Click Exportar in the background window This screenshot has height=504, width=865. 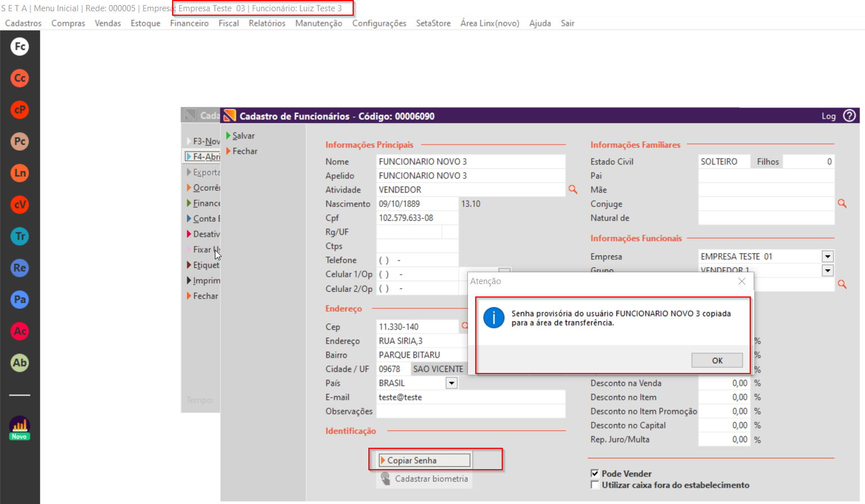204,172
